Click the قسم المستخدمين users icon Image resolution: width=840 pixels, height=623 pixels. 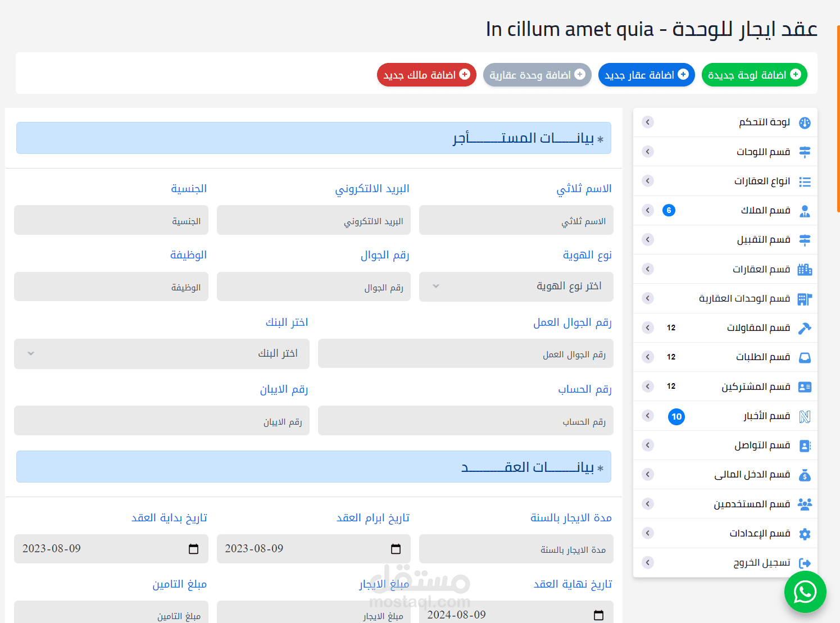pos(805,504)
